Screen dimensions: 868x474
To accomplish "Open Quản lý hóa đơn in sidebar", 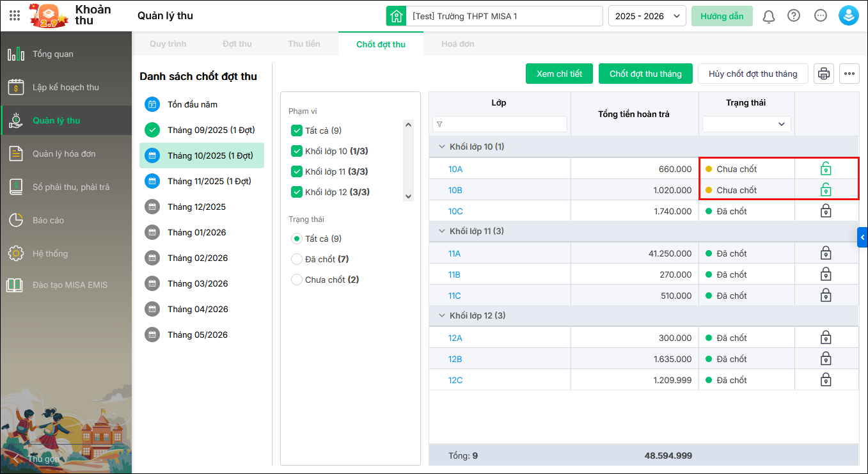I will 64,154.
